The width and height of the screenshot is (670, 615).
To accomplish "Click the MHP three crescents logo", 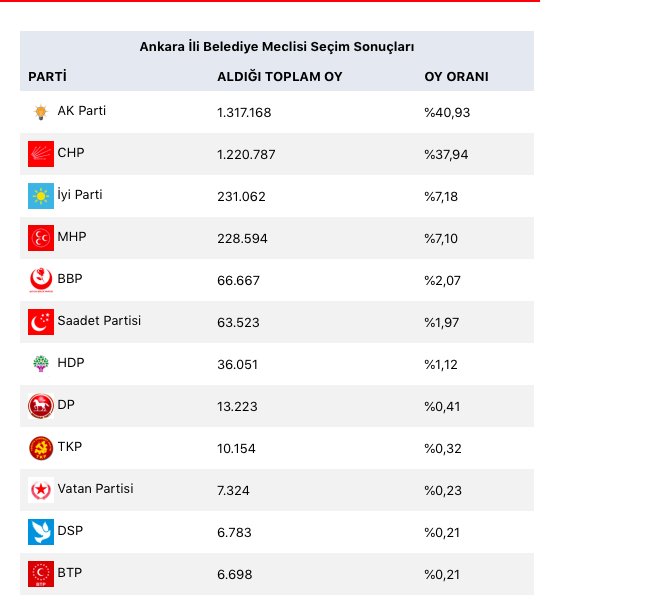I will tap(41, 238).
